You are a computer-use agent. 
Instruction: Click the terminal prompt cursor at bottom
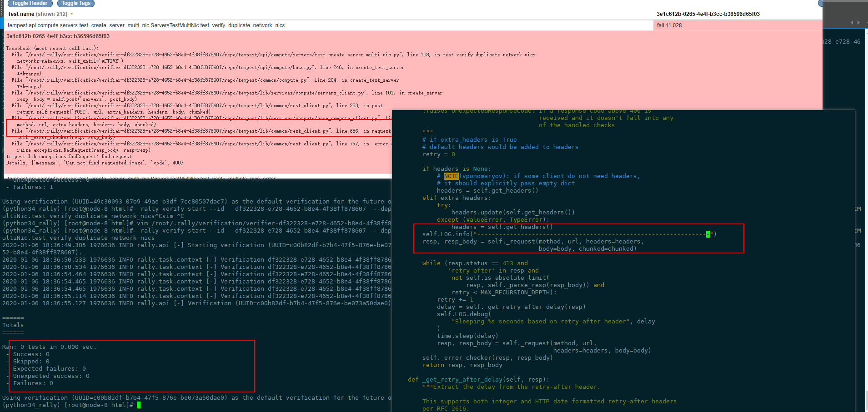tap(139, 405)
